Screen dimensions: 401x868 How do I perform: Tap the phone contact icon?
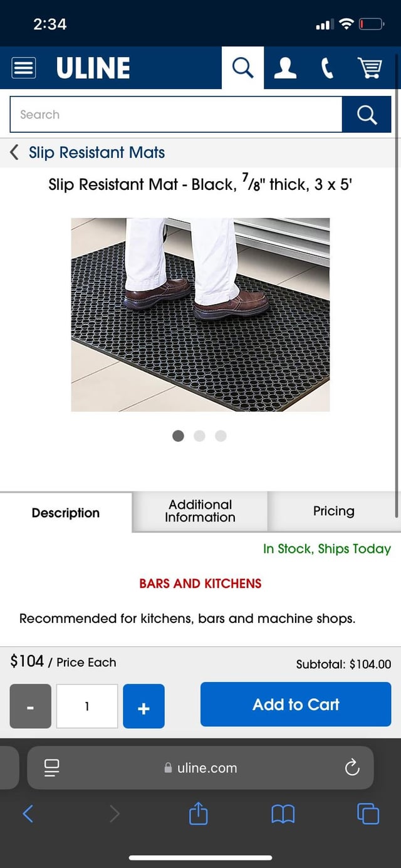point(327,68)
